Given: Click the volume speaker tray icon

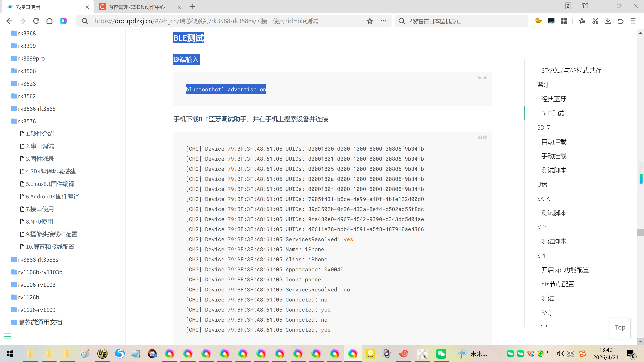Looking at the screenshot, I should (x=561, y=353).
